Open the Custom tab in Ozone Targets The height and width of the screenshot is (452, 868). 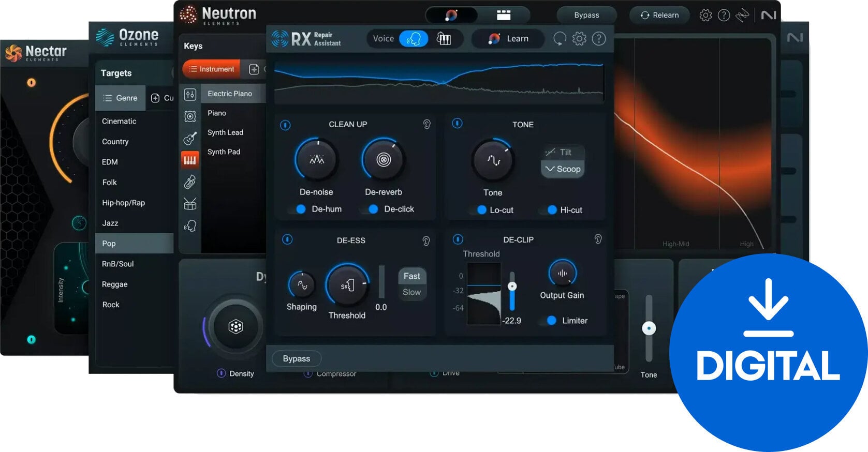(x=161, y=98)
